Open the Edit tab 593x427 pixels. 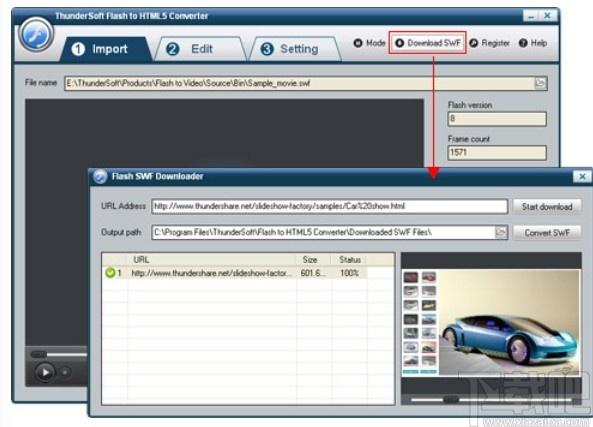coord(200,49)
